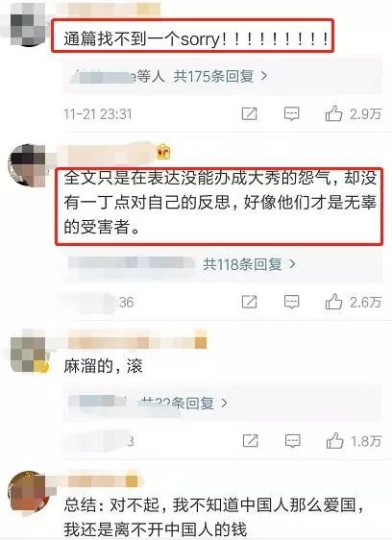Open the replies under 麻溜的，滚
This screenshot has height=540, width=392.
(x=184, y=403)
